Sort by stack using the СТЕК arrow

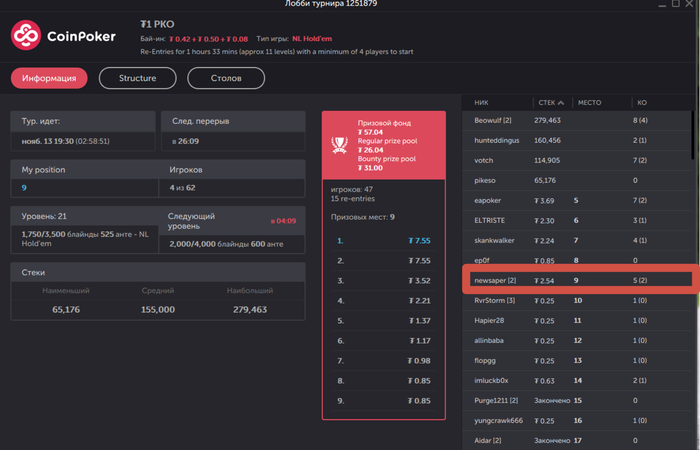coord(561,103)
